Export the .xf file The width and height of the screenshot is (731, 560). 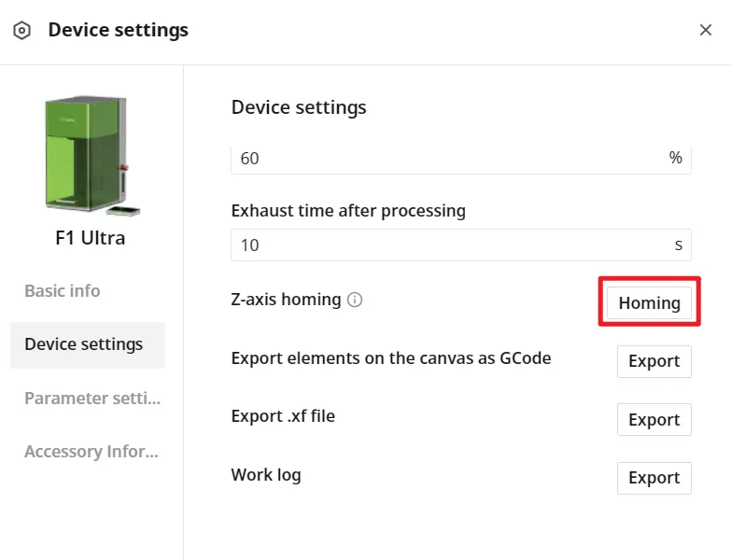coord(654,420)
